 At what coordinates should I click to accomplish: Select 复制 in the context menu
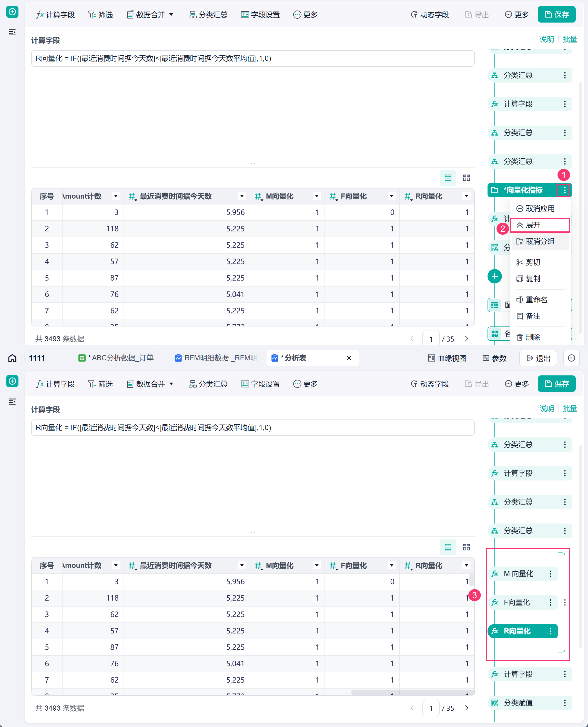[528, 279]
